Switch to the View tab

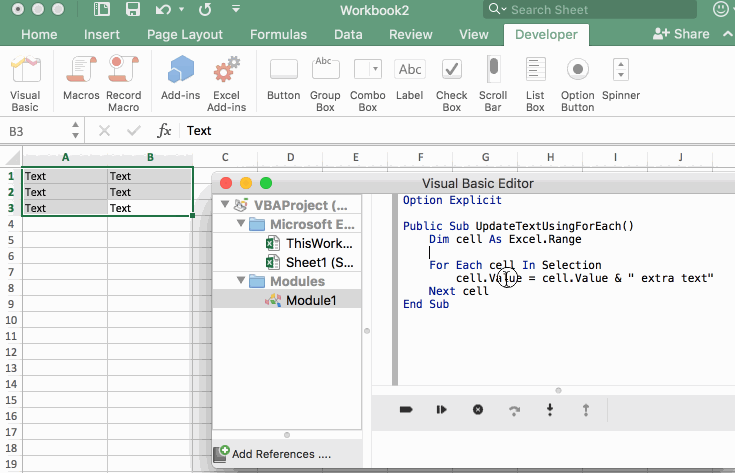[473, 34]
